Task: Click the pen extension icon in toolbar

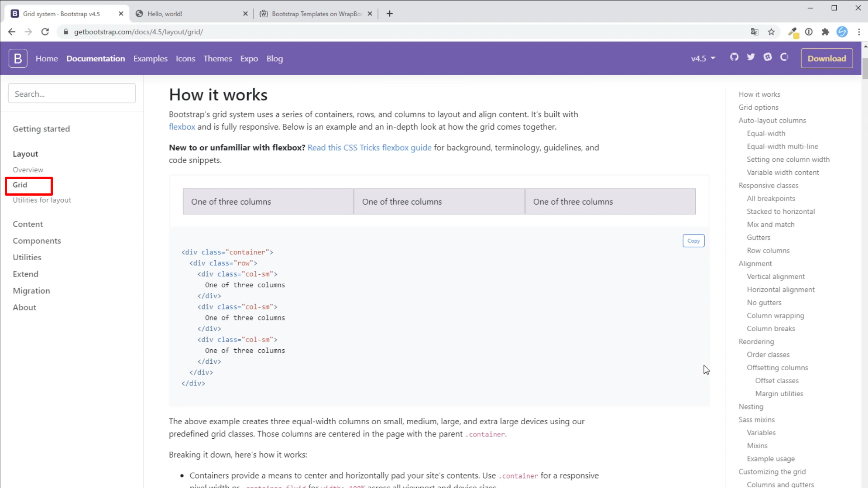Action: point(793,32)
